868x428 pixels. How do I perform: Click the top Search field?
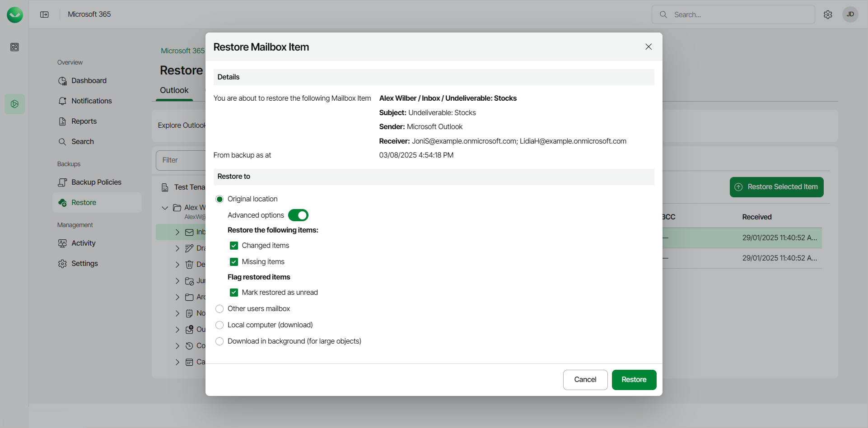(741, 14)
